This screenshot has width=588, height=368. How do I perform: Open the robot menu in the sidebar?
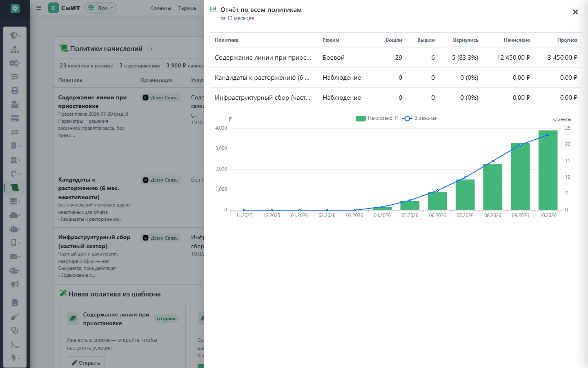(15, 229)
